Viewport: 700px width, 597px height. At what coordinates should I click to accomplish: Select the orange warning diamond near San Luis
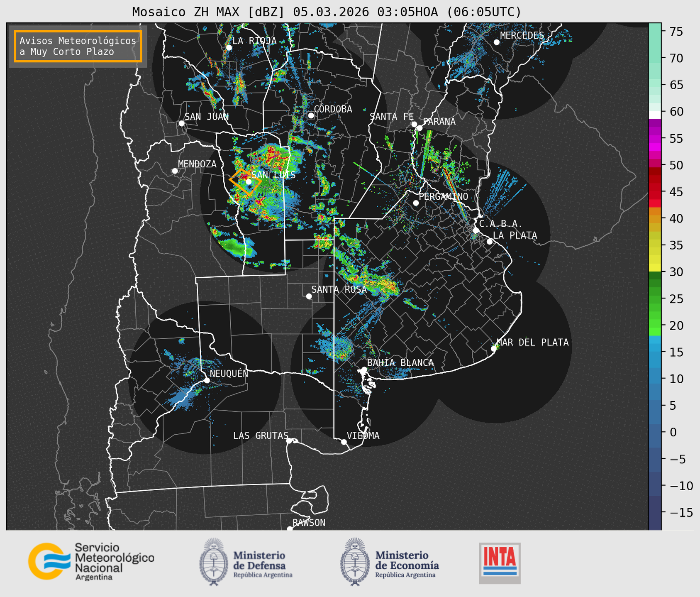pyautogui.click(x=245, y=182)
